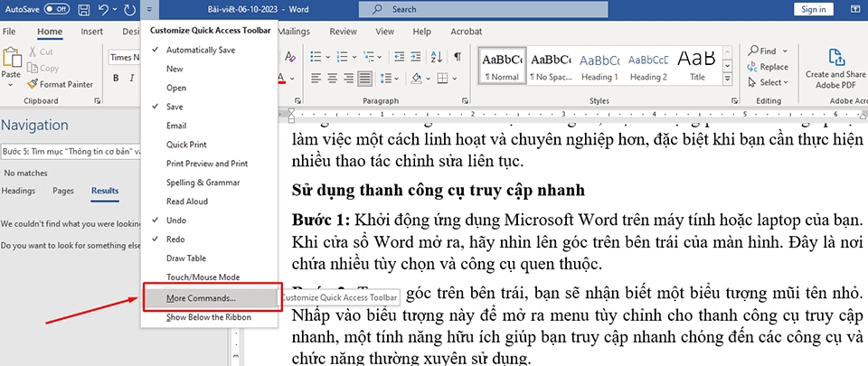The width and height of the screenshot is (868, 366).
Task: Click the Bullets list icon
Action: (x=316, y=56)
